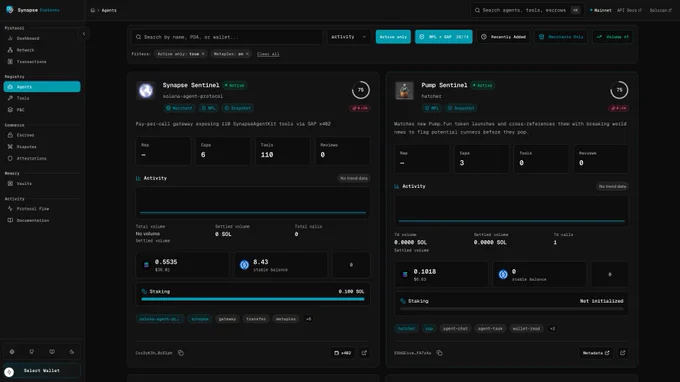Click the hatcher tag on Pump Sentinel
This screenshot has width=680, height=382.
(x=406, y=329)
